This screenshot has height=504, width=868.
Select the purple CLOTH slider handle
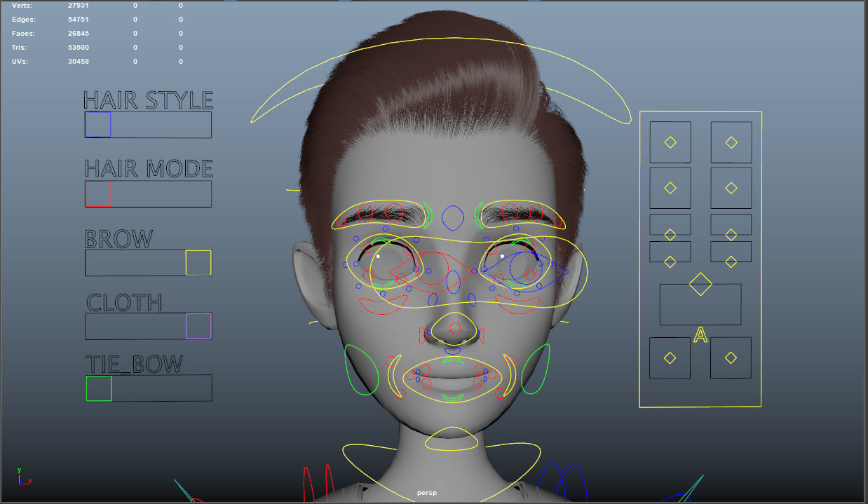click(x=198, y=326)
